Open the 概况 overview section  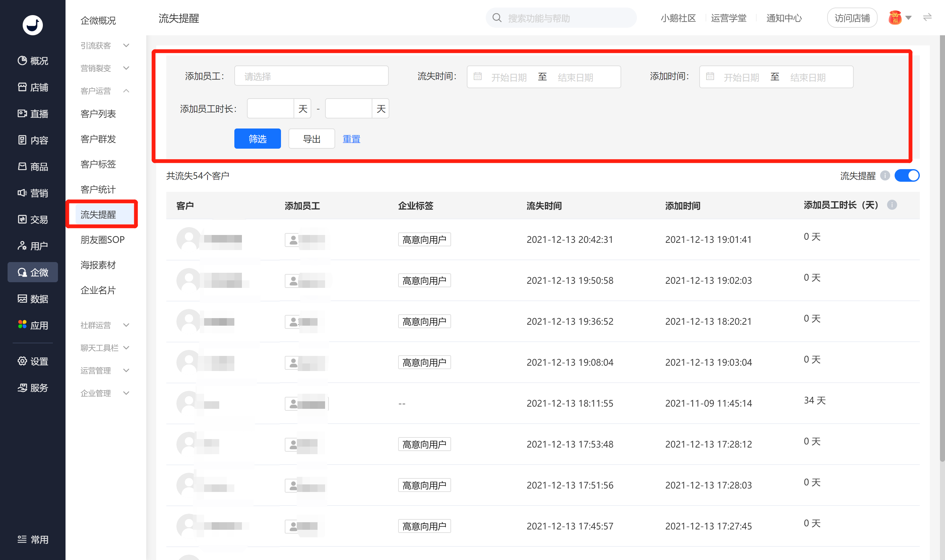point(33,61)
